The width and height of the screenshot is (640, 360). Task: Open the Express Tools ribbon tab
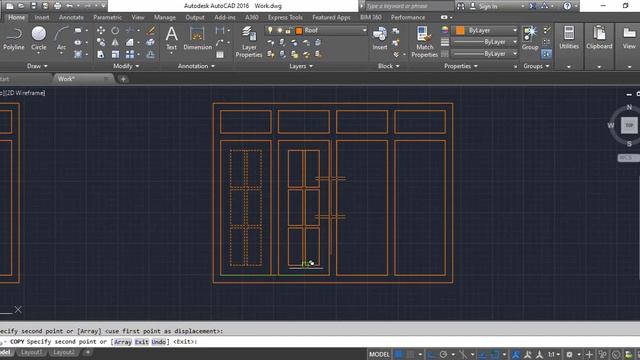click(x=285, y=18)
